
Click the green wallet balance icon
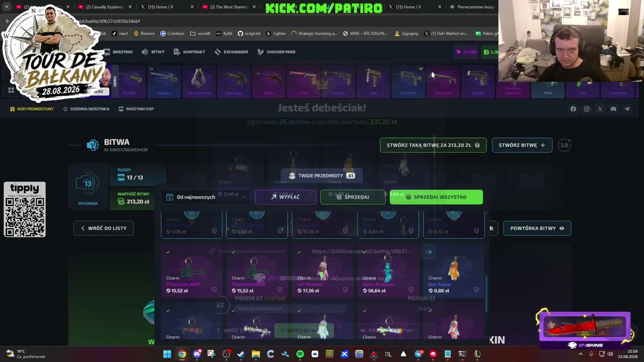coord(487,52)
